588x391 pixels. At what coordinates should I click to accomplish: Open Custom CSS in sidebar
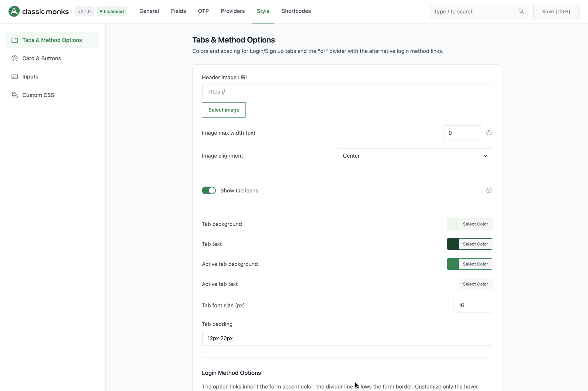click(52, 95)
